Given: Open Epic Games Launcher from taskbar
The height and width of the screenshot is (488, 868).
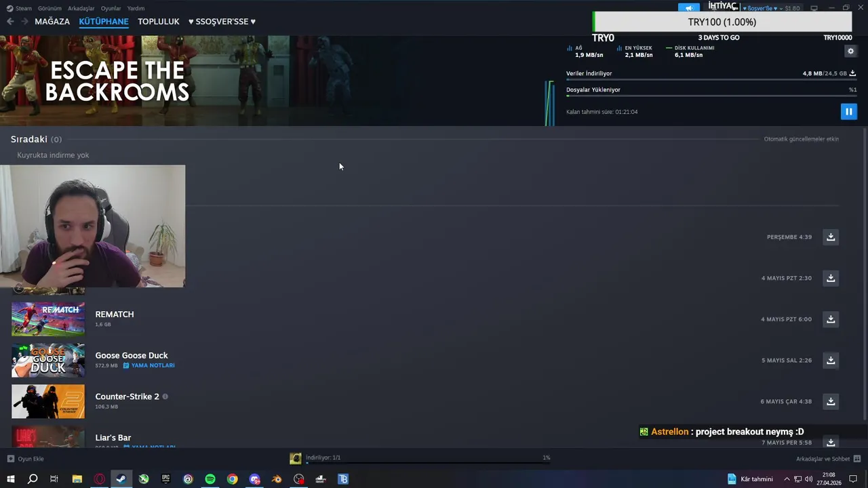Looking at the screenshot, I should pos(165,479).
